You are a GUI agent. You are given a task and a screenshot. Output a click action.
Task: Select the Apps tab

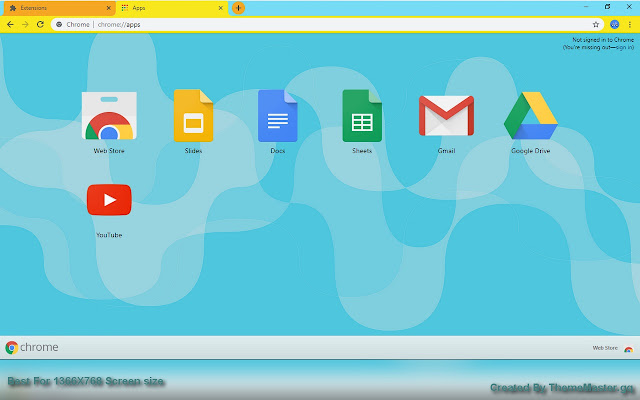pyautogui.click(x=171, y=8)
